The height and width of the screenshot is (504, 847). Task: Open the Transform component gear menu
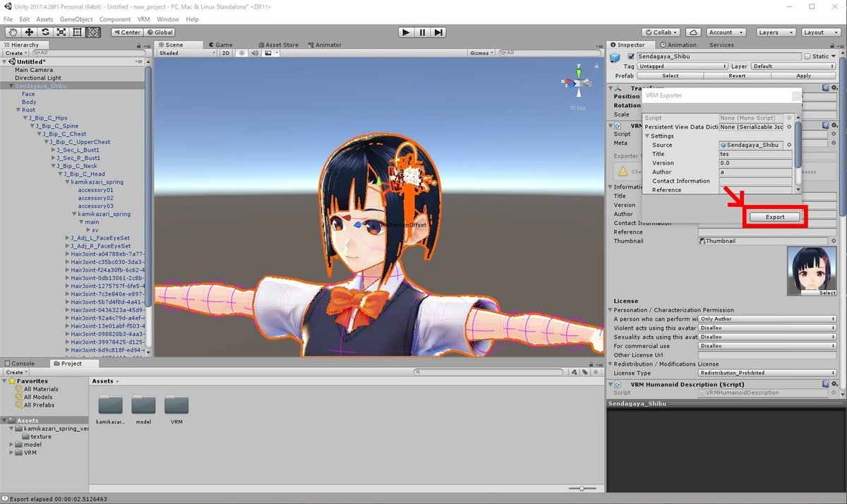pyautogui.click(x=834, y=88)
